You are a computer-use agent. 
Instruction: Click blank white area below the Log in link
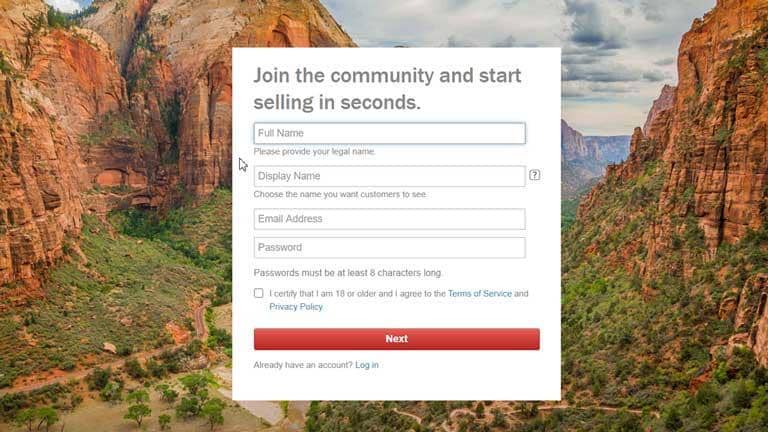(x=397, y=386)
